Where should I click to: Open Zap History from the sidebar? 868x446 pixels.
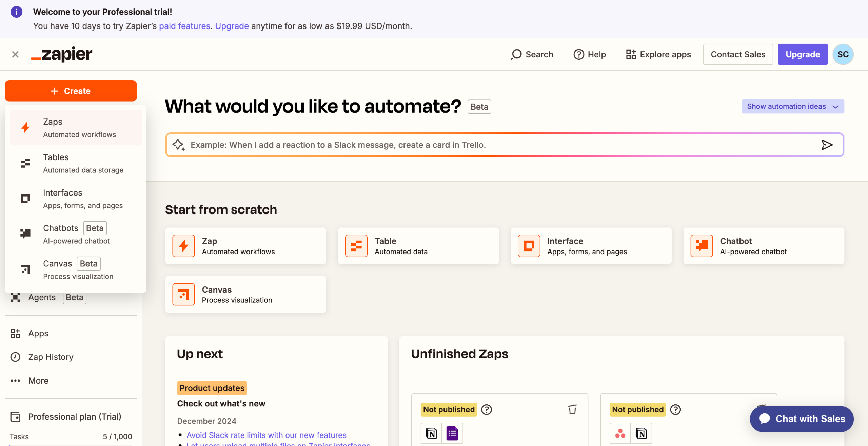tap(50, 357)
